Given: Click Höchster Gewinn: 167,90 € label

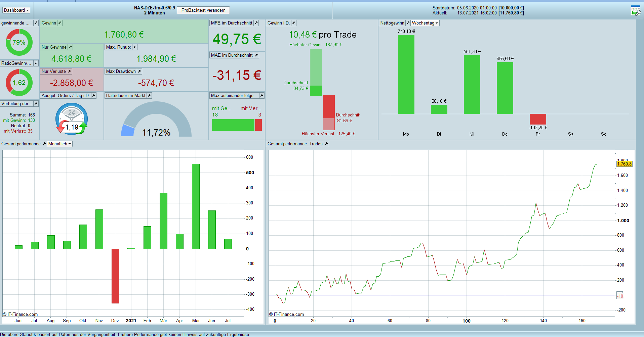Looking at the screenshot, I should (x=316, y=45).
